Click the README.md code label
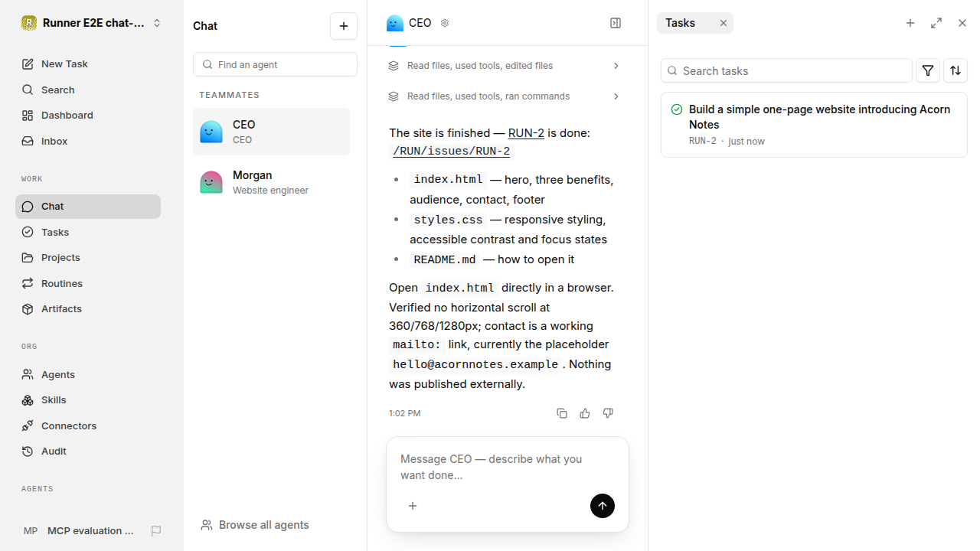The width and height of the screenshot is (980, 551). tap(445, 259)
